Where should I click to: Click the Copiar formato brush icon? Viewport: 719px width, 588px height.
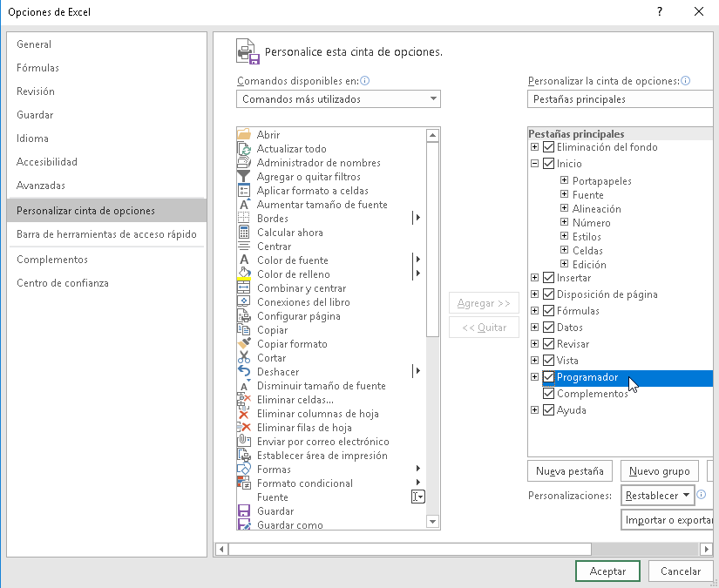coord(244,344)
